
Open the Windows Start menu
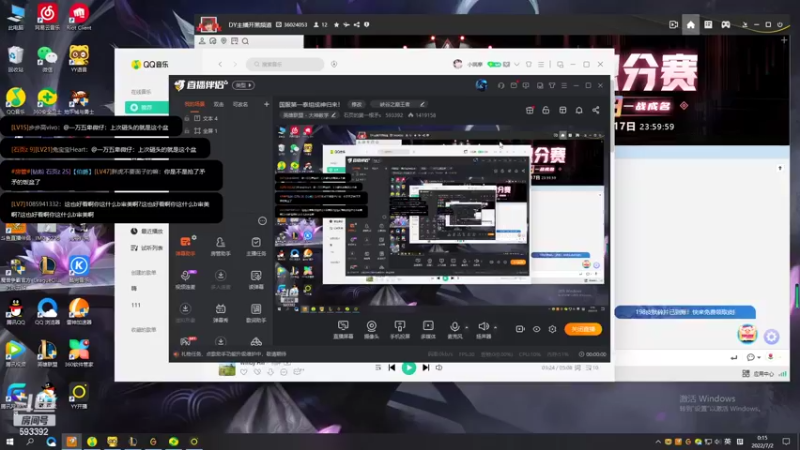(10, 442)
